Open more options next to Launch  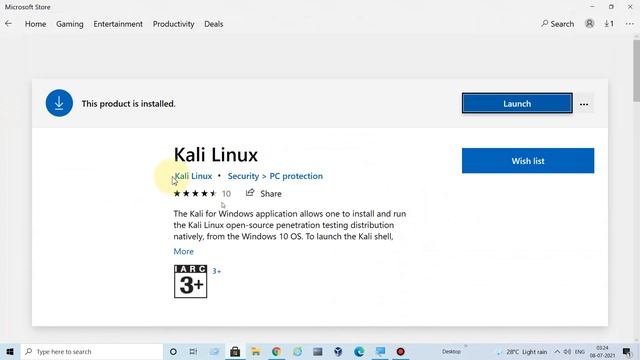[x=584, y=104]
